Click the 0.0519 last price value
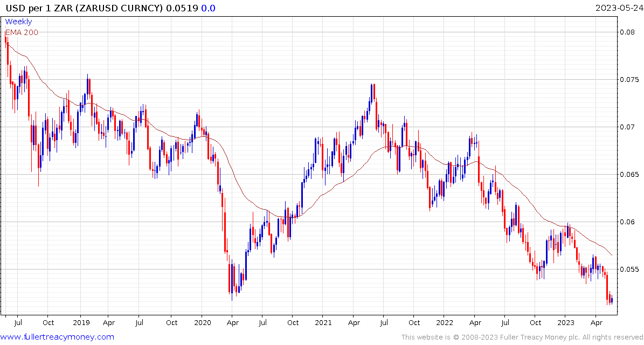Viewport: 644px width, 345px height. (x=182, y=8)
